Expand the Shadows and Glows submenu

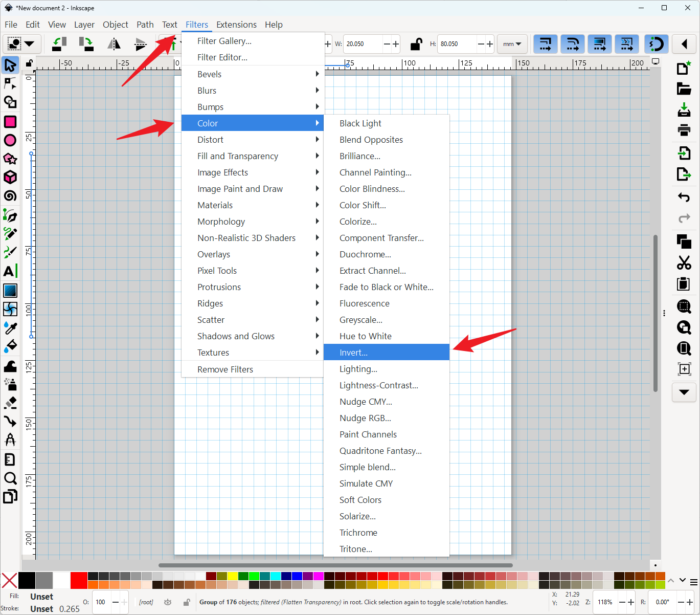253,336
